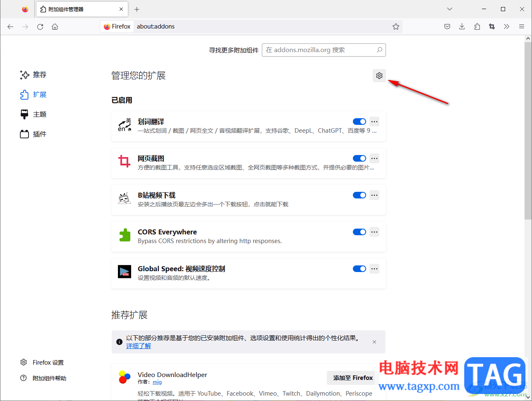
Task: Click the B站视频下载 extension icon
Action: (125, 198)
